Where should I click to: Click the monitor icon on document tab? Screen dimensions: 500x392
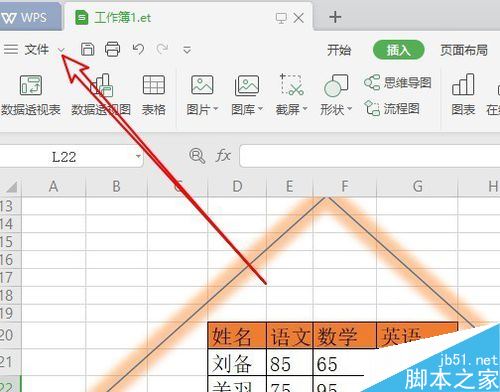281,18
